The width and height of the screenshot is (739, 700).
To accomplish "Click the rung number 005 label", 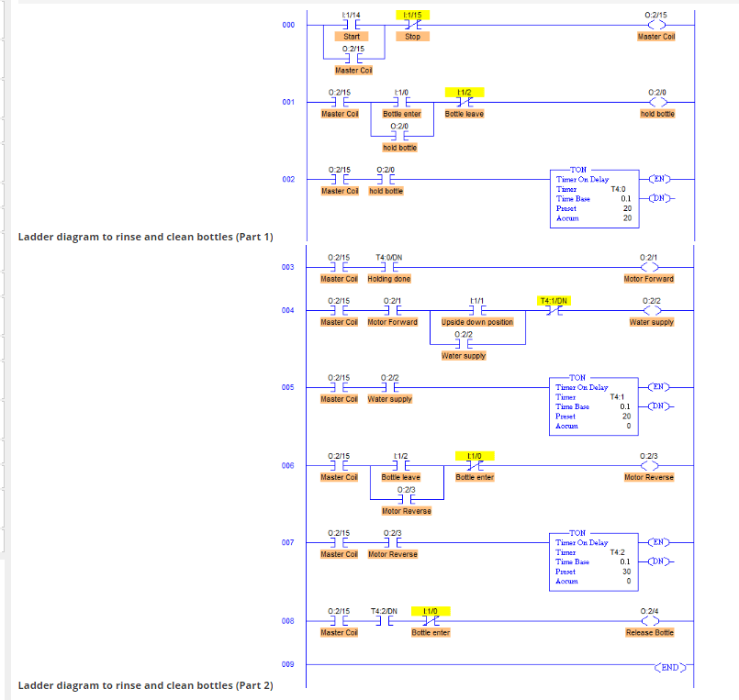I will pos(287,388).
